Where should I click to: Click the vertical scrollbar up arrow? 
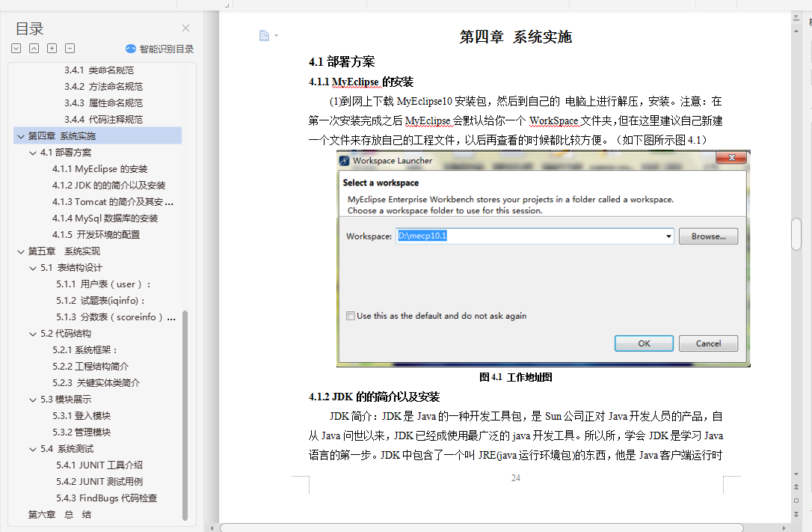coord(796,31)
